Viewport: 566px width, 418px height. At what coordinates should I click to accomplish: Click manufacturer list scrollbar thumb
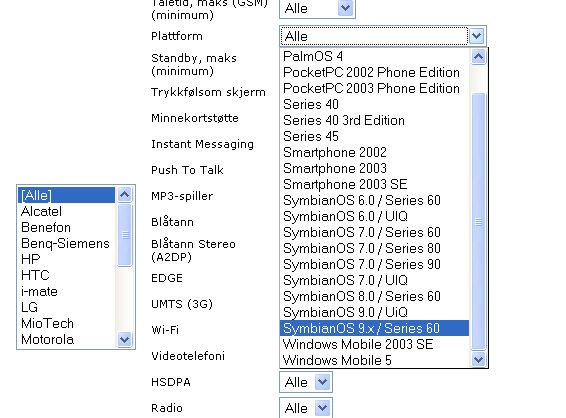(x=125, y=235)
